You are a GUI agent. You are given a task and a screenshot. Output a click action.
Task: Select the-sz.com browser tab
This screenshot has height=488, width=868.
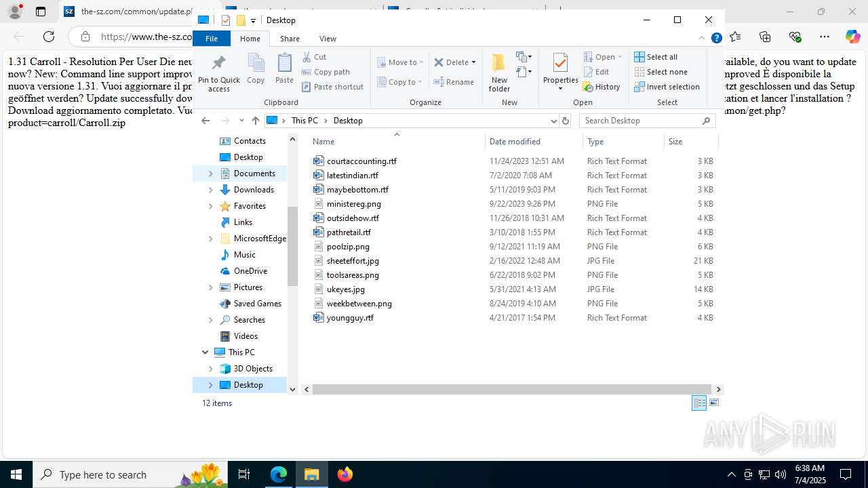coord(129,11)
